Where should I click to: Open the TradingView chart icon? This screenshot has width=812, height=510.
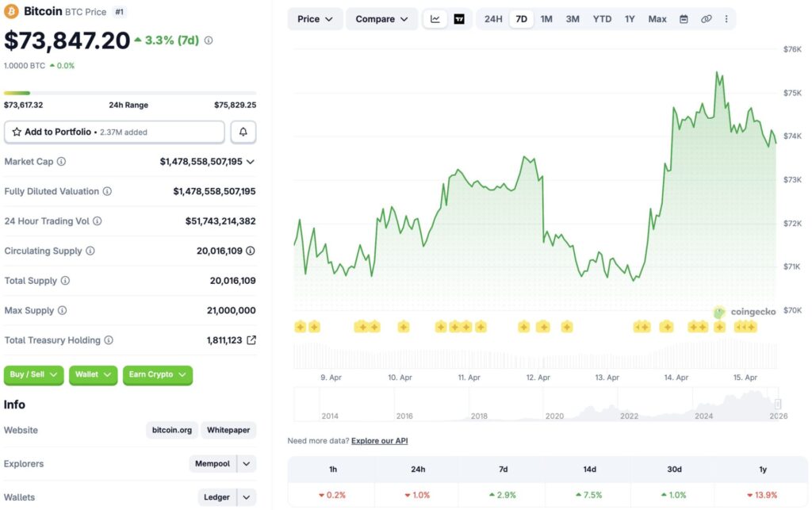click(x=458, y=18)
